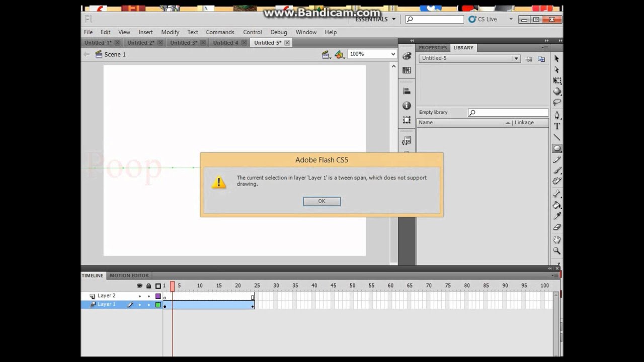
Task: Toggle visibility dot for Layer 2
Action: click(139, 296)
